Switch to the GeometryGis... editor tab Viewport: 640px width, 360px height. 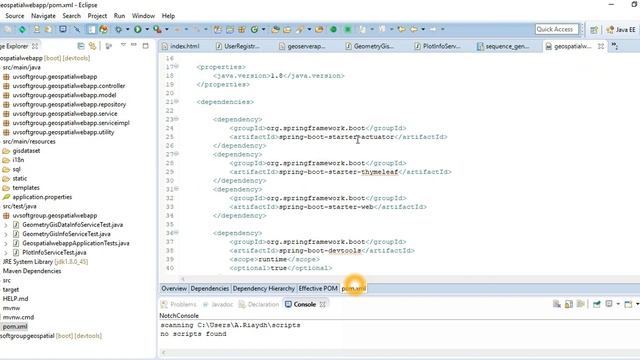pyautogui.click(x=370, y=46)
